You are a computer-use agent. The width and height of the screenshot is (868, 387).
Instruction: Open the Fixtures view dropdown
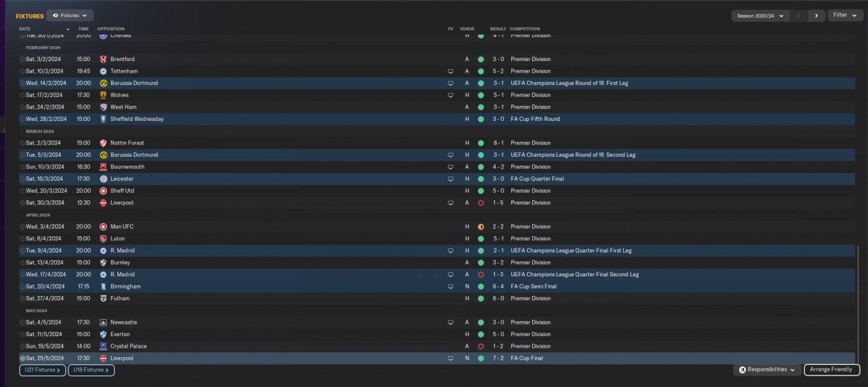pyautogui.click(x=70, y=15)
